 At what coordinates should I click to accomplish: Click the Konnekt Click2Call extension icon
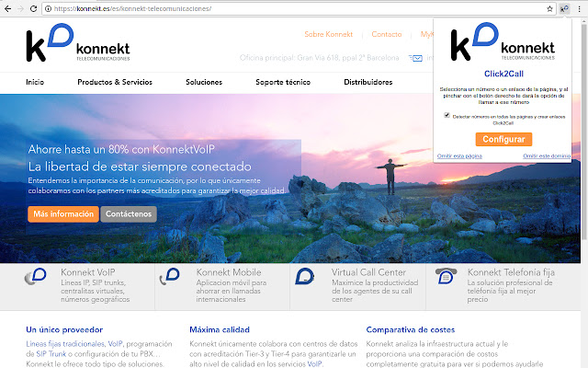[564, 8]
